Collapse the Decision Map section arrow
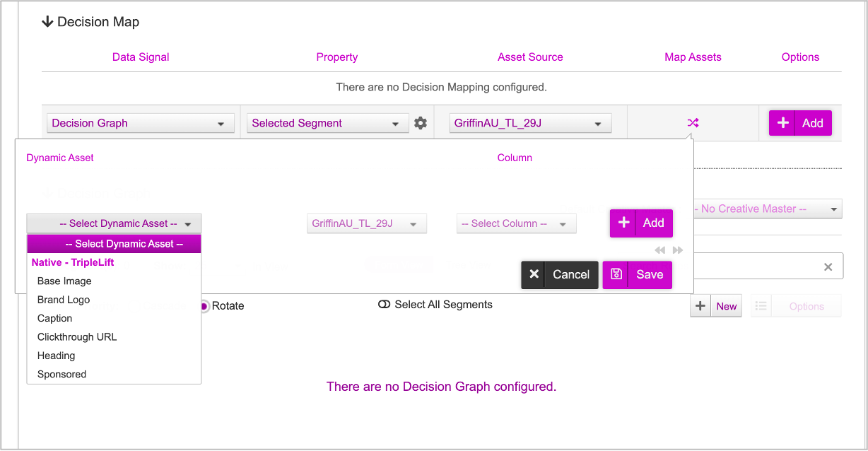The height and width of the screenshot is (451, 868). click(48, 22)
